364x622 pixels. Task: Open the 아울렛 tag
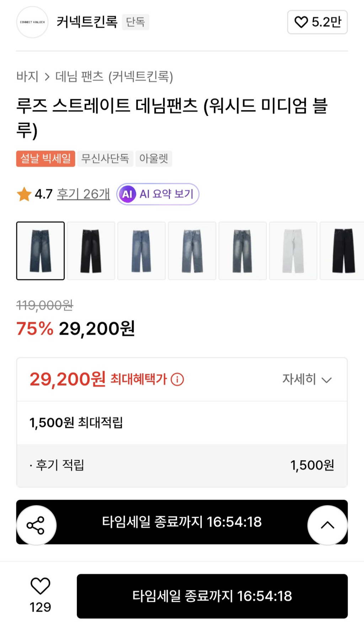coord(154,158)
